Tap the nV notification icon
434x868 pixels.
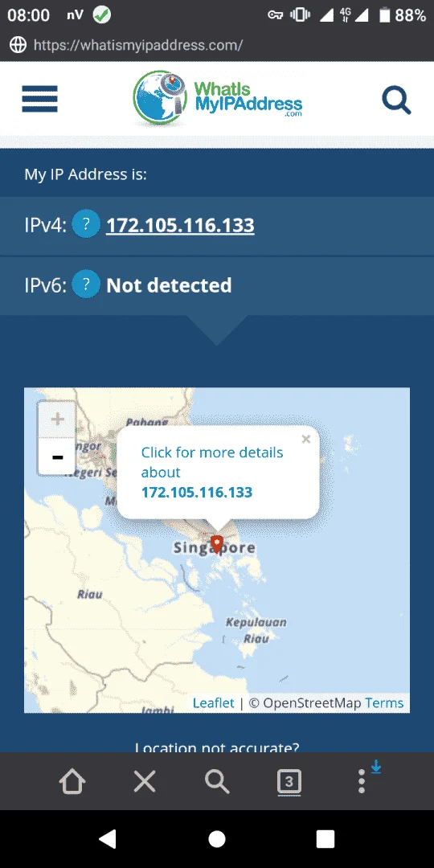tap(75, 15)
